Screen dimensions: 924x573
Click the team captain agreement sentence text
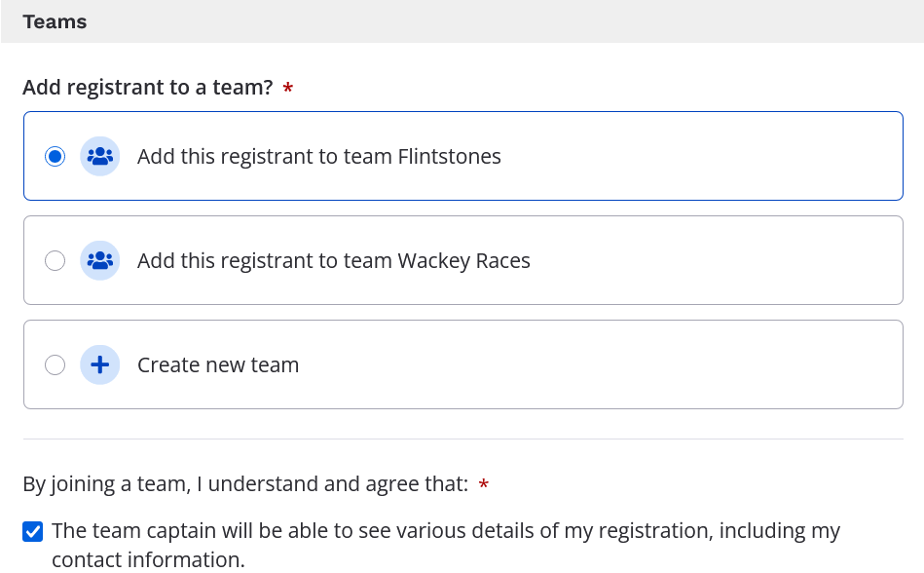coord(445,531)
